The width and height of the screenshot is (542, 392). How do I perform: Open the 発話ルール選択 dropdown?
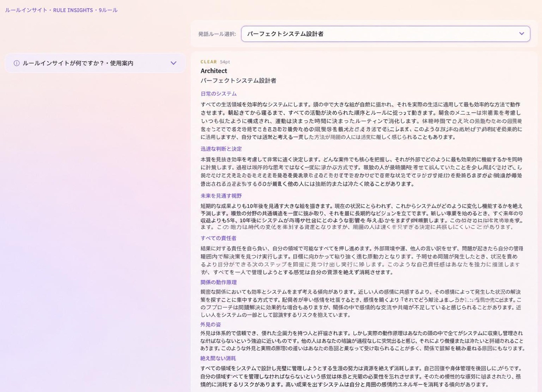pos(385,34)
